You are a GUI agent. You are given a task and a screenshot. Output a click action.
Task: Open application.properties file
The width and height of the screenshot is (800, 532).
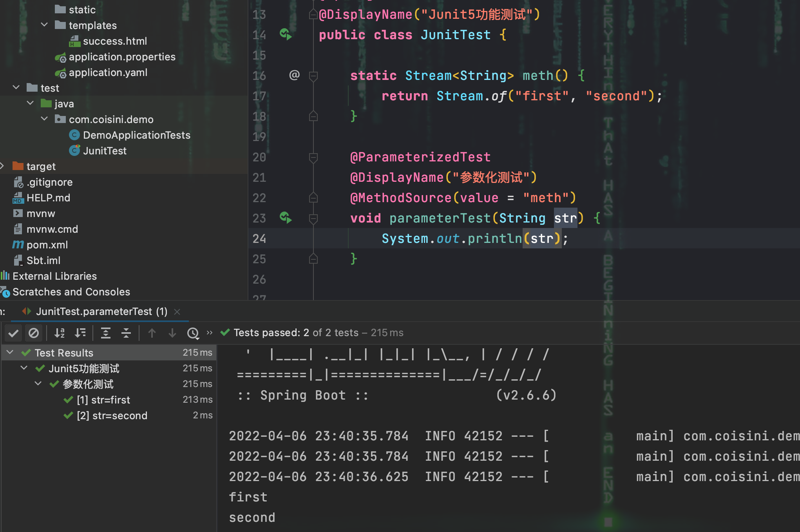(122, 57)
